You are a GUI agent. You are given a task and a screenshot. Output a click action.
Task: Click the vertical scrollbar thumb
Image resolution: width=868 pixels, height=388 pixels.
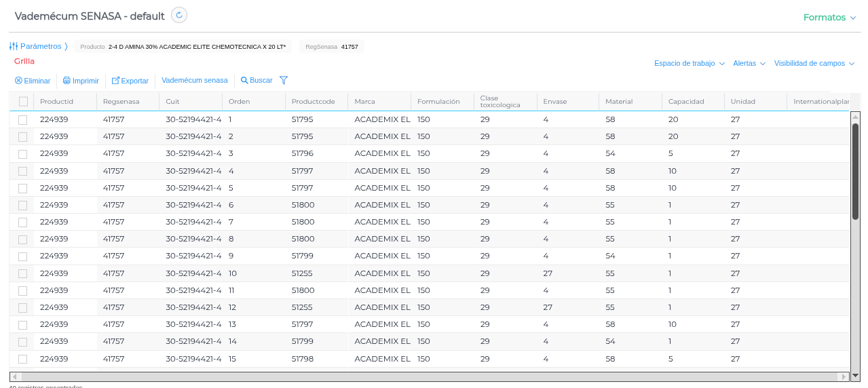855,170
